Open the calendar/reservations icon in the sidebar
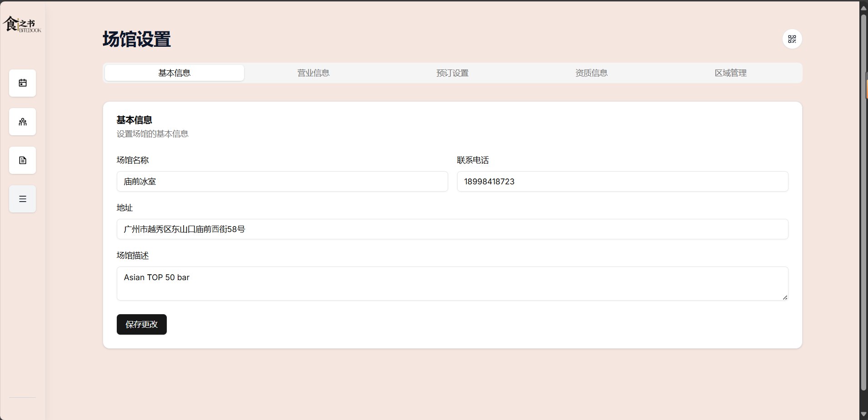Screen dimensions: 868x420 coord(22,83)
